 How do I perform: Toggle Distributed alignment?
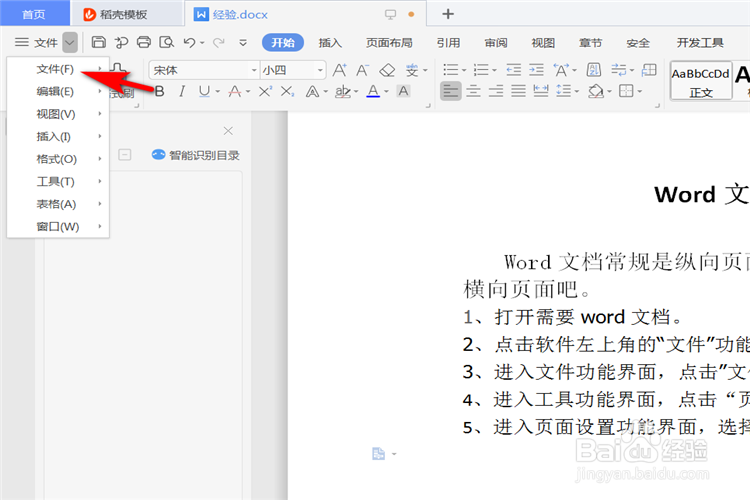point(541,91)
